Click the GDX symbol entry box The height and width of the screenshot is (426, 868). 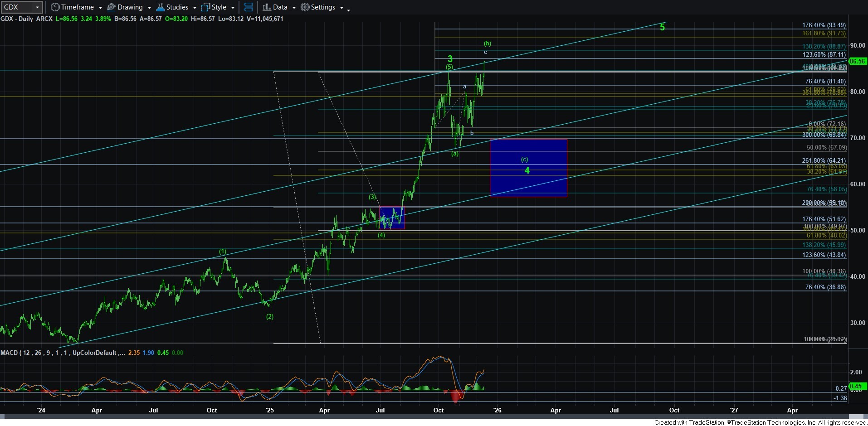click(x=17, y=7)
